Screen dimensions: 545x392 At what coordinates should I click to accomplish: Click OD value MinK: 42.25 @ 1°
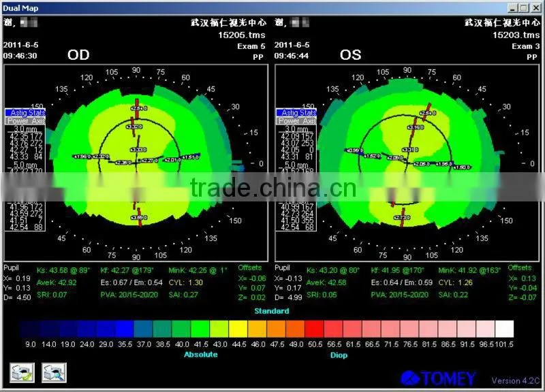pyautogui.click(x=198, y=270)
